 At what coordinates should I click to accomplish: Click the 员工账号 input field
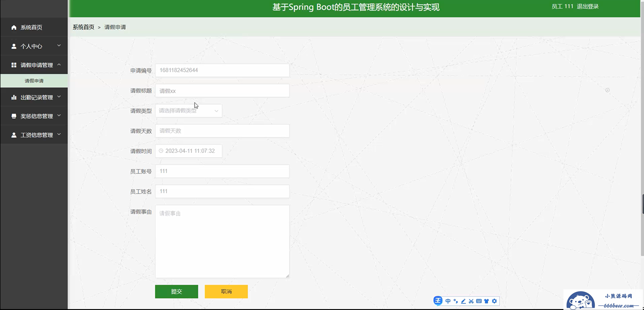coord(222,171)
